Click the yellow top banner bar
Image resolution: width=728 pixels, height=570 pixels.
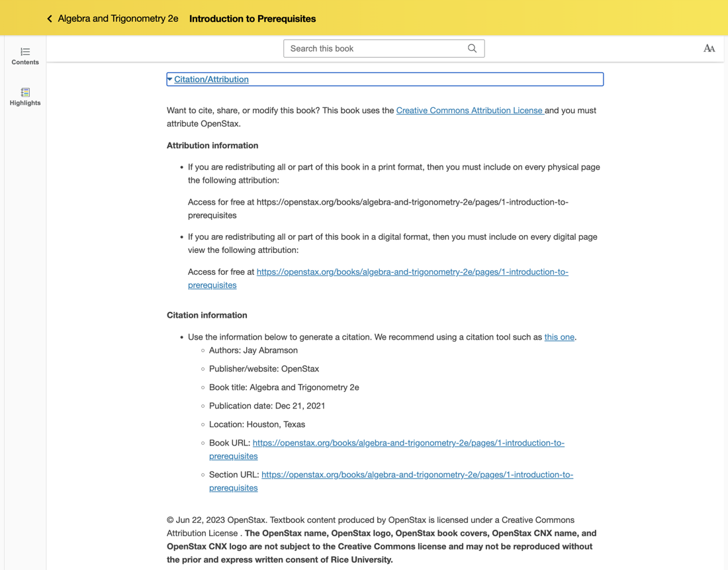click(x=463, y=18)
